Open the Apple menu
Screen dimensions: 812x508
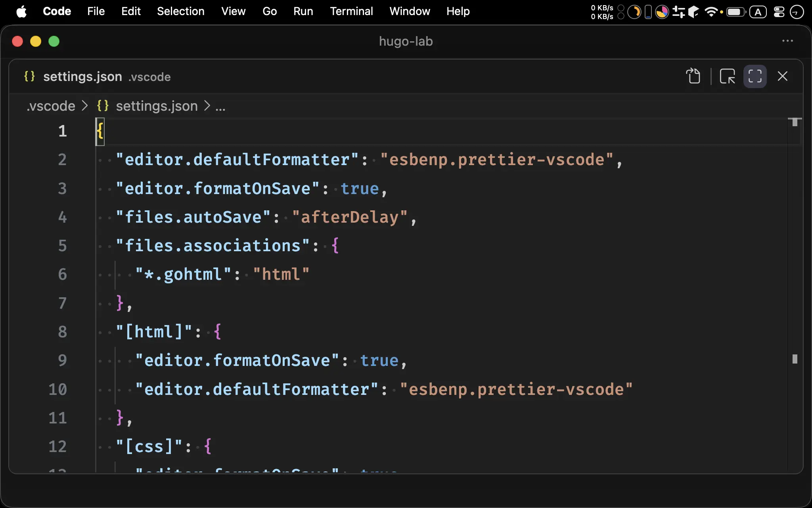tap(21, 12)
